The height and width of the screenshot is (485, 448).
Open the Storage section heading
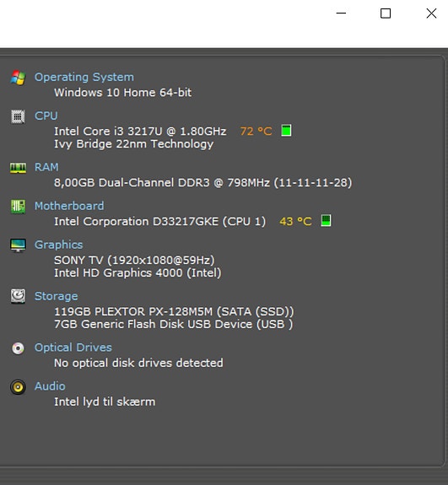pos(56,296)
